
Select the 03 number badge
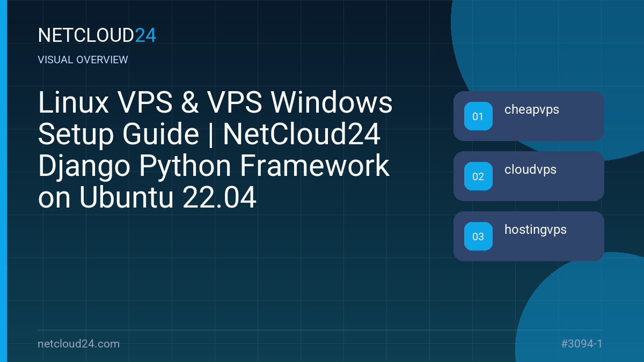click(x=478, y=237)
